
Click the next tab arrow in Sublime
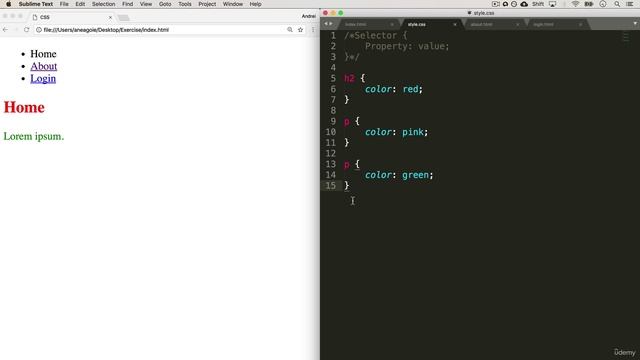click(x=331, y=24)
